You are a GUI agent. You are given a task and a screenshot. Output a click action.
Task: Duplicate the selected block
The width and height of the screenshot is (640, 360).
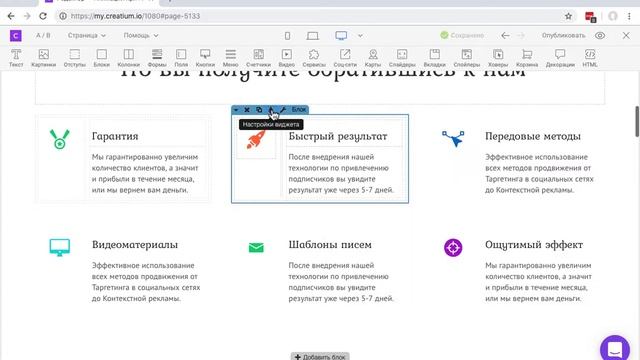(259, 110)
